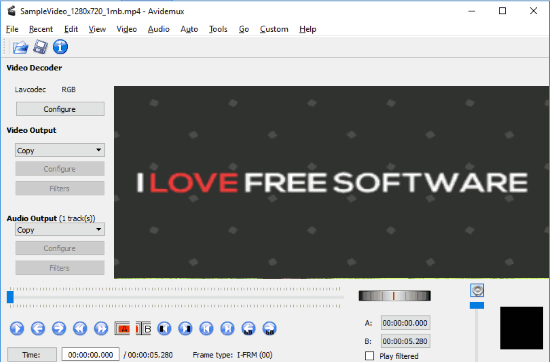Open the View menu
Viewport: 550px width, 362px height.
[x=97, y=29]
